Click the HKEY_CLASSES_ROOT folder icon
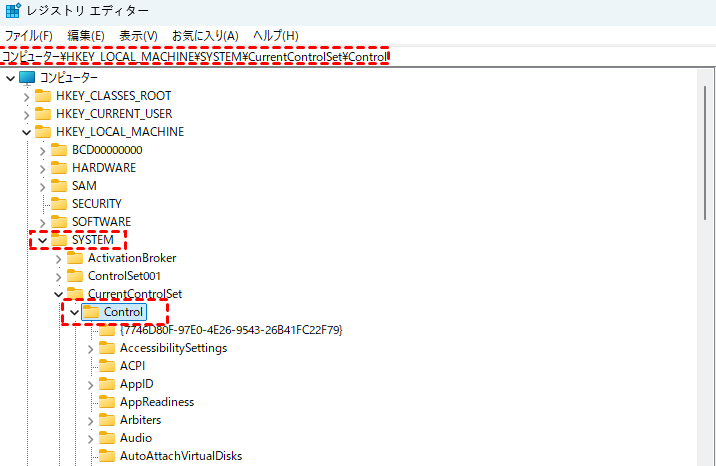The height and width of the screenshot is (466, 716). click(43, 96)
